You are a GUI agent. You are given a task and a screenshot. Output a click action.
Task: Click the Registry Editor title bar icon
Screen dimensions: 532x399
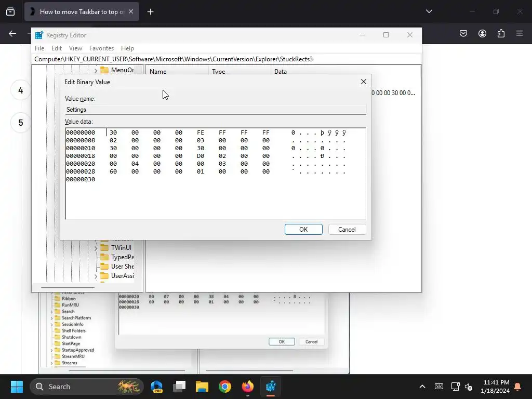(x=39, y=35)
